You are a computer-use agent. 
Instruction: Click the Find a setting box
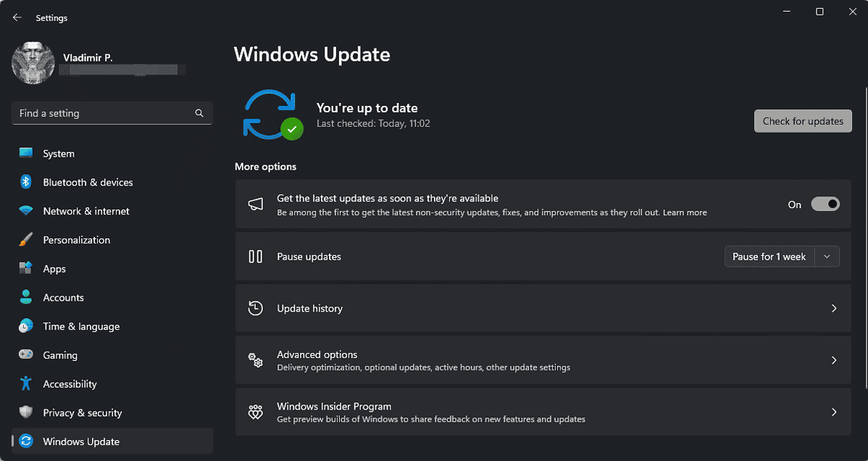pos(112,113)
